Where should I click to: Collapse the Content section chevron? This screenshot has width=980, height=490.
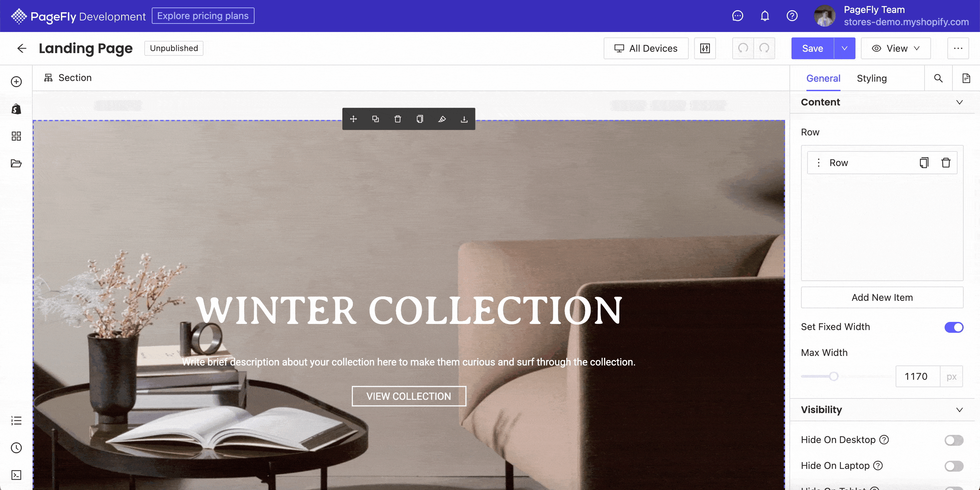point(960,102)
